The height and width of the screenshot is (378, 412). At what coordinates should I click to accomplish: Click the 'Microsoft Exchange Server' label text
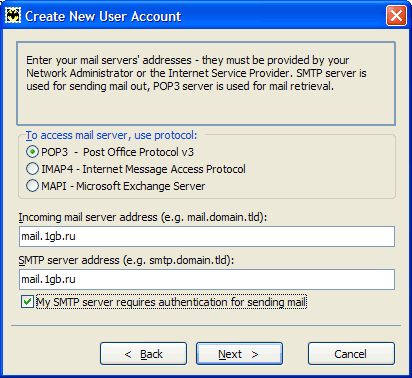[141, 186]
